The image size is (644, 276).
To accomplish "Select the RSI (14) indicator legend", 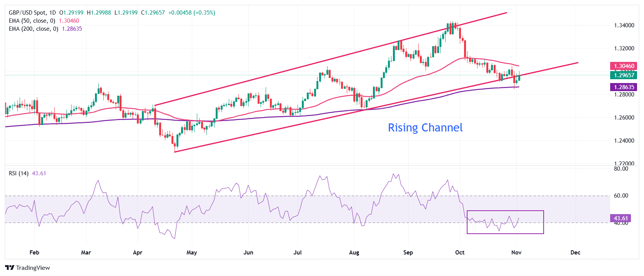I will coord(18,173).
